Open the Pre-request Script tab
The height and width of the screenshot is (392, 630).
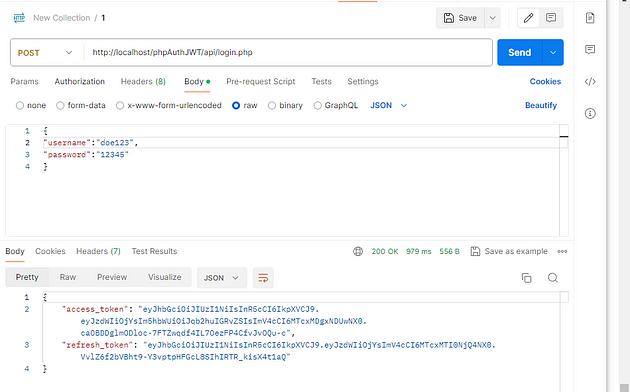point(261,82)
